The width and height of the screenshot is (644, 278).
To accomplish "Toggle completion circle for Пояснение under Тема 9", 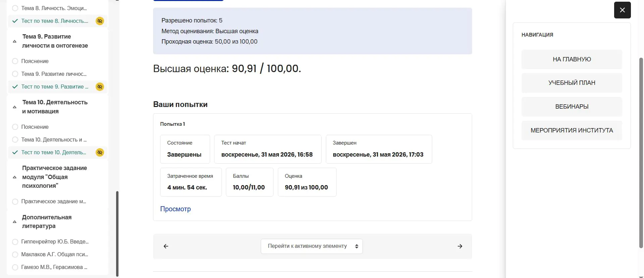I will (x=15, y=61).
